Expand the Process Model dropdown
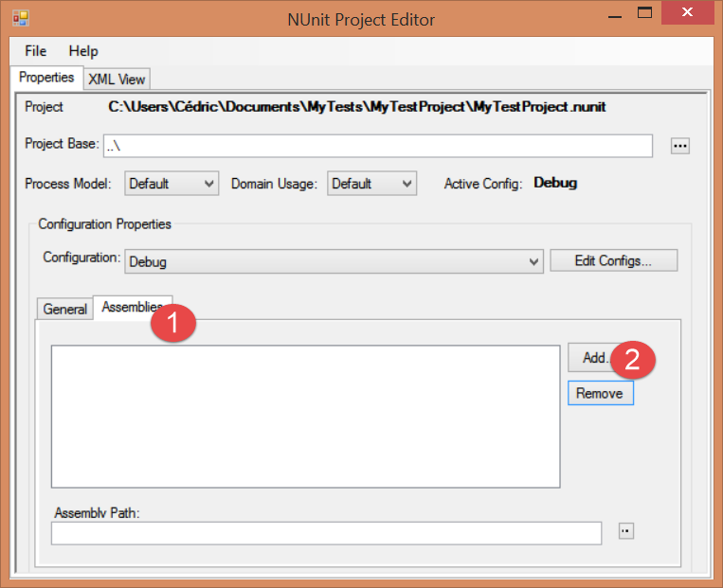This screenshot has height=588, width=723. tap(172, 184)
